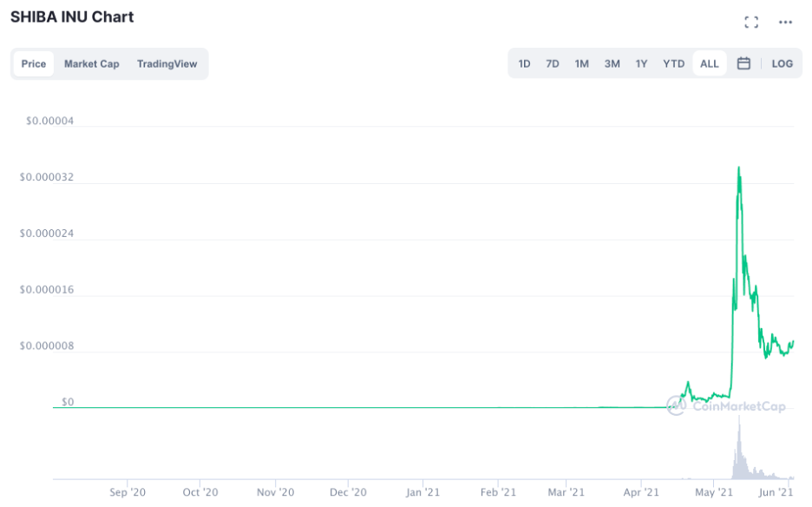Viewport: 812px width, 507px height.
Task: Click the $0.000008 price axis label
Action: coord(47,346)
